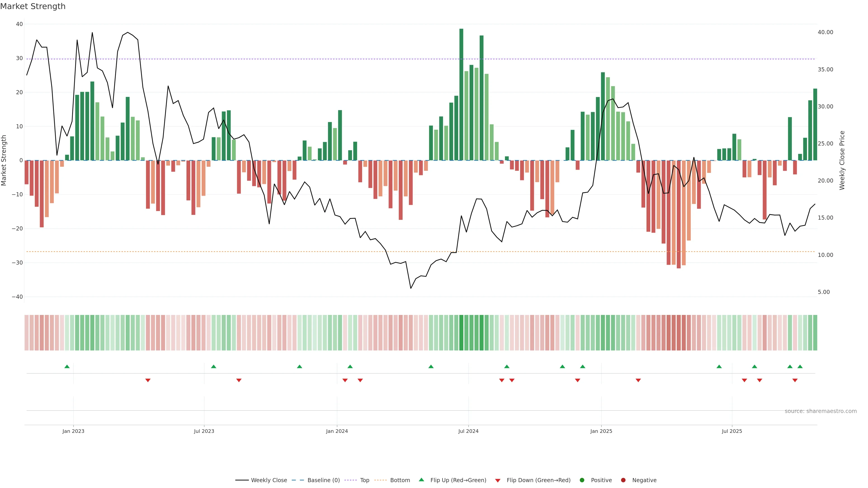Click the red Flip Down triangle legend icon

[498, 480]
